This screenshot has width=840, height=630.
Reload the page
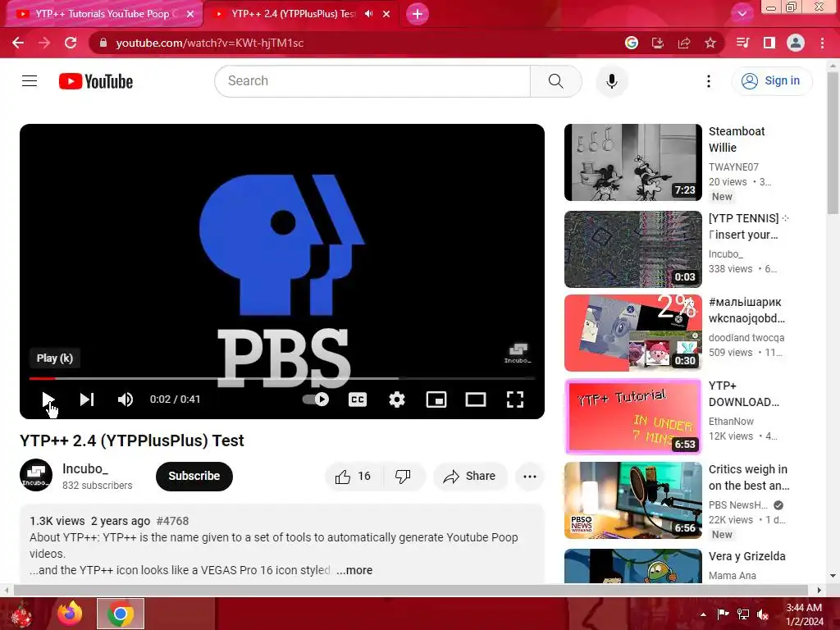point(71,43)
